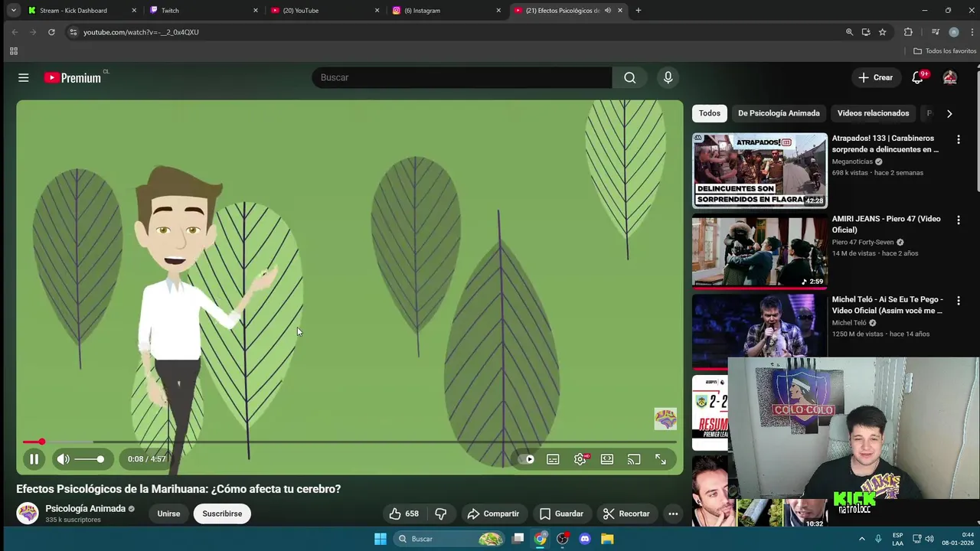
Task: Open Chrome media controls icon
Action: 935,32
